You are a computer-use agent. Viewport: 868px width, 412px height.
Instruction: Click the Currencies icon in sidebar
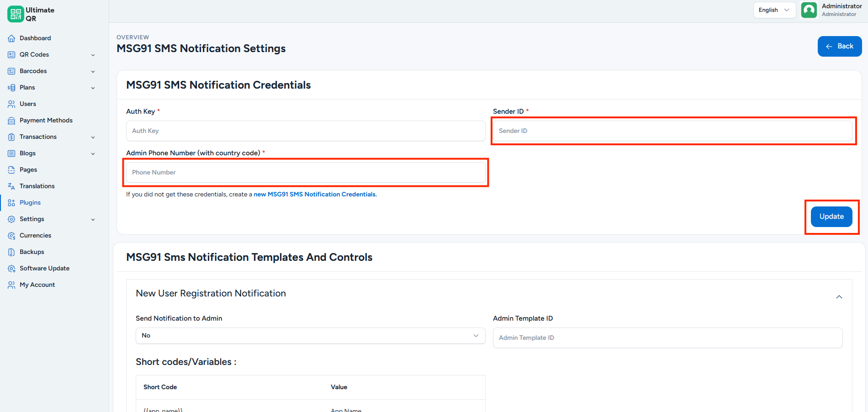point(11,236)
